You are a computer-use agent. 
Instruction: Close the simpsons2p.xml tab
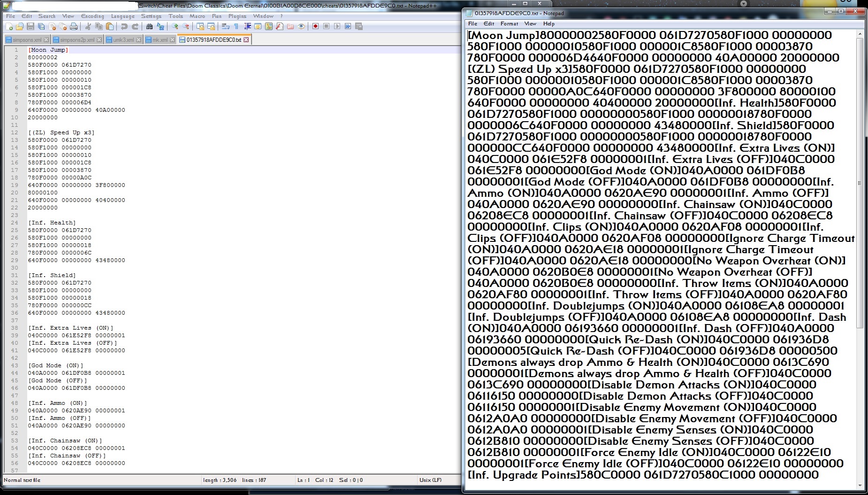tap(99, 40)
